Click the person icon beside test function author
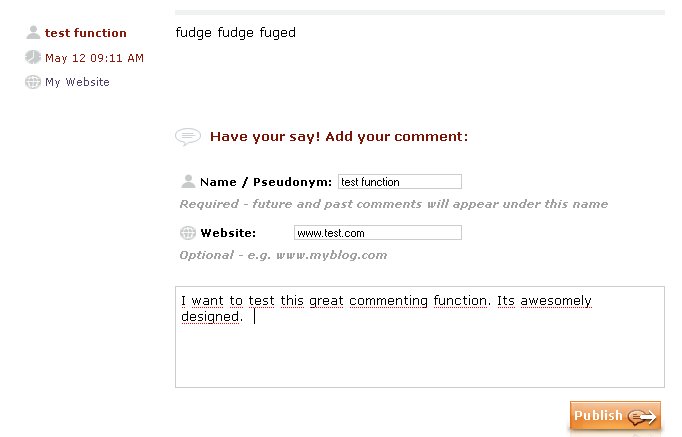The height and width of the screenshot is (437, 682). click(x=33, y=33)
